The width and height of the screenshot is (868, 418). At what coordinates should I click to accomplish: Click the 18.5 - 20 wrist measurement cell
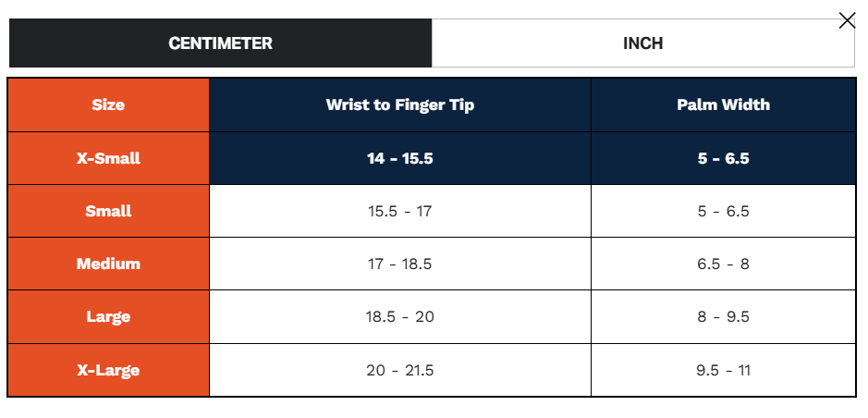coord(399,316)
